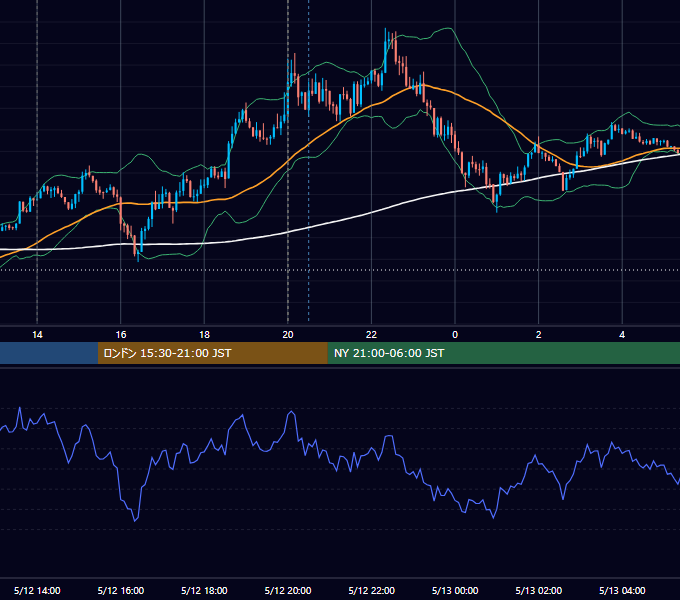Click the 18 hour label on price chart axis
Viewport: 680px width, 600px height.
204,335
